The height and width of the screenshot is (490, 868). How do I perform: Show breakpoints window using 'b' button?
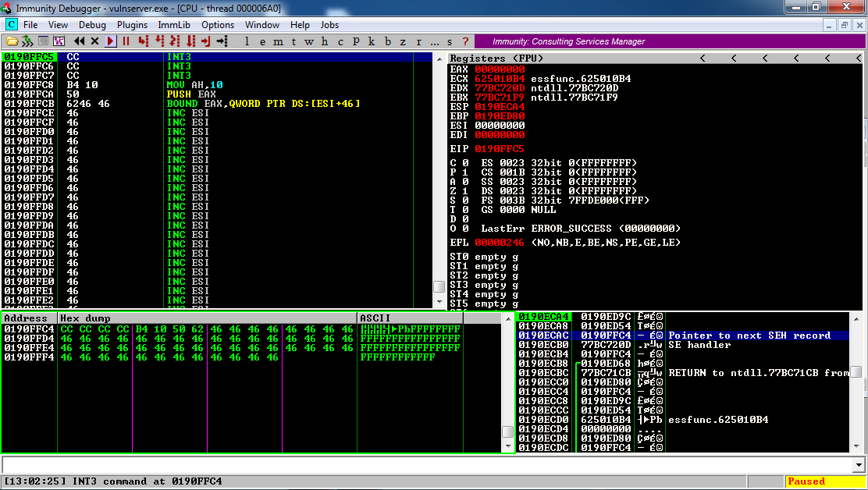pyautogui.click(x=389, y=41)
